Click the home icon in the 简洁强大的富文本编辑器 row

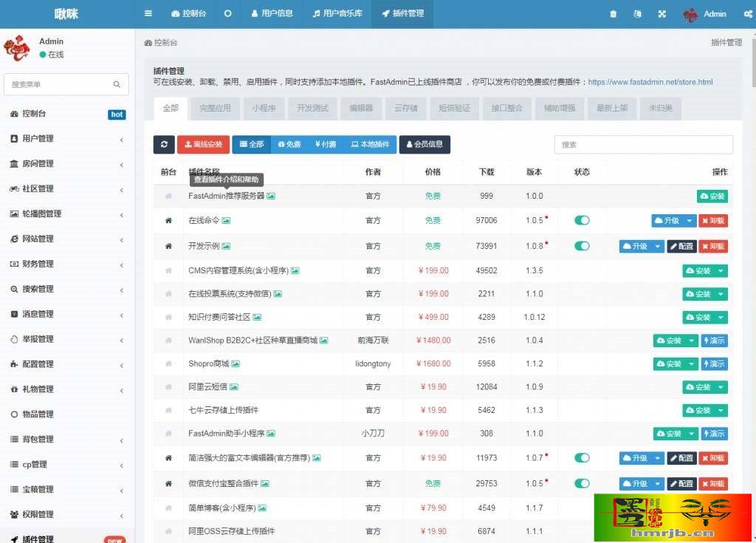[x=168, y=458]
